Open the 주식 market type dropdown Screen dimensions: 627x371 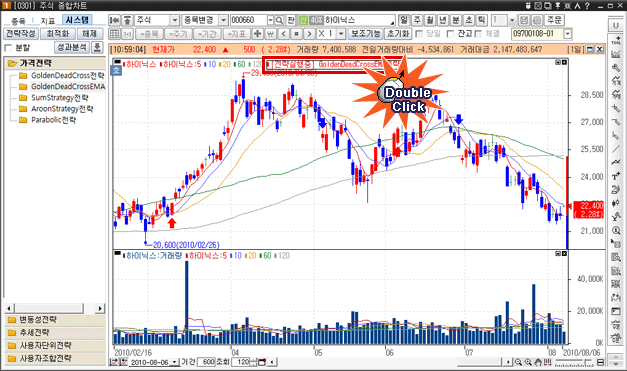click(175, 20)
